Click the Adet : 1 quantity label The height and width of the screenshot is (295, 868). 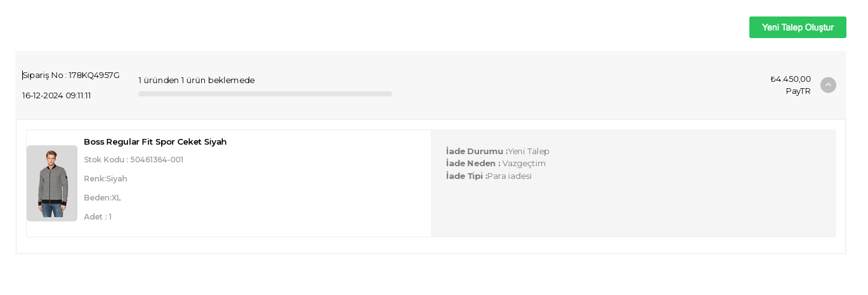[x=98, y=216]
